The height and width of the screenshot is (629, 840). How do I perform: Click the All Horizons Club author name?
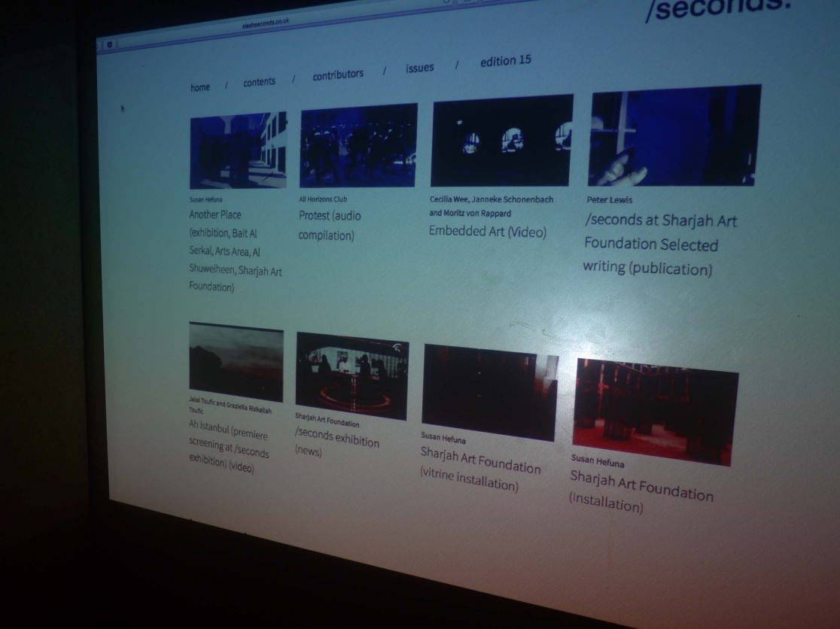click(323, 199)
